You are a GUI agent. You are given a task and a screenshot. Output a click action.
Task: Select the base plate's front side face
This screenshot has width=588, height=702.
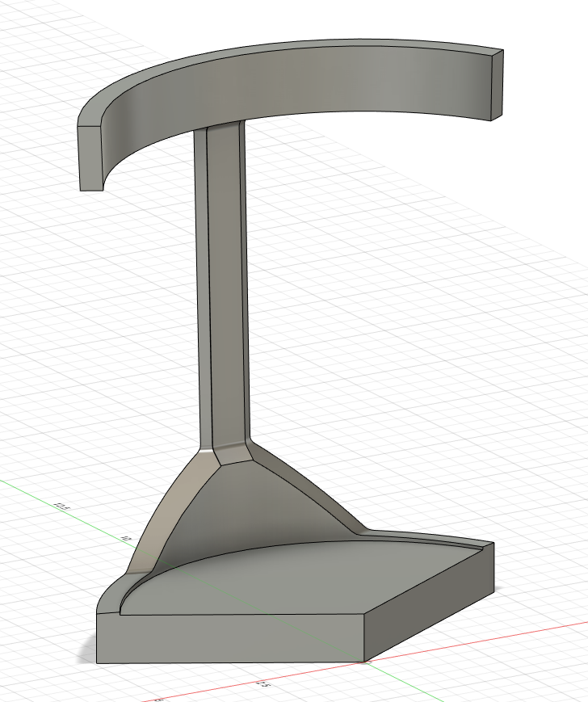click(230, 638)
